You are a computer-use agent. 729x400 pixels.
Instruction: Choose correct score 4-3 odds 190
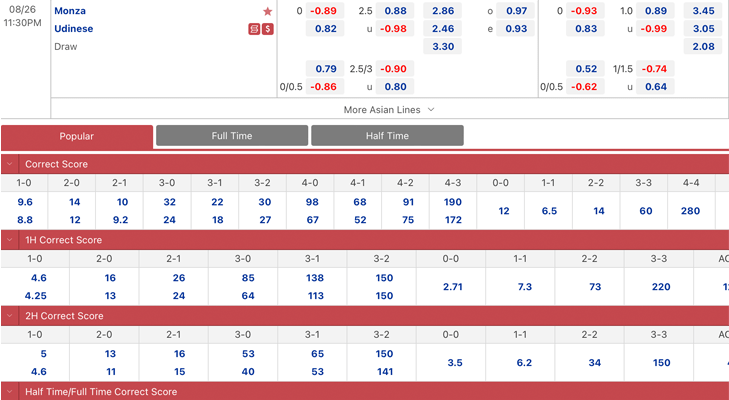point(453,202)
